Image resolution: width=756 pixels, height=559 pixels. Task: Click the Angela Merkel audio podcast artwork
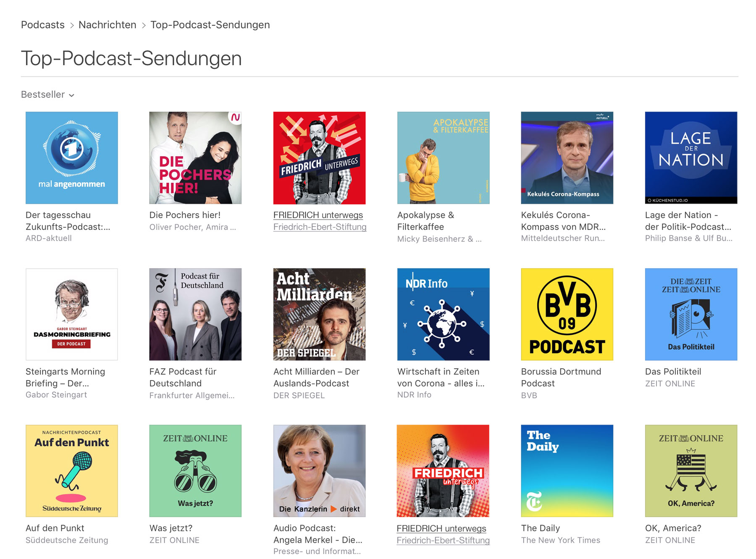pyautogui.click(x=319, y=471)
